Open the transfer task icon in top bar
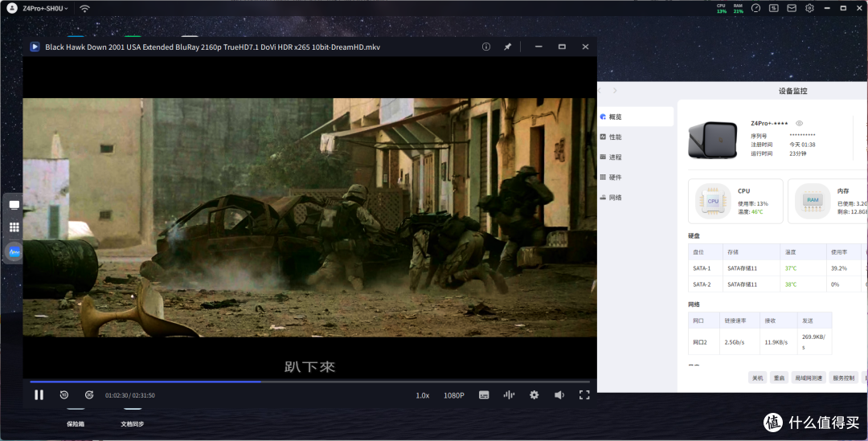The width and height of the screenshot is (868, 441). click(x=774, y=8)
